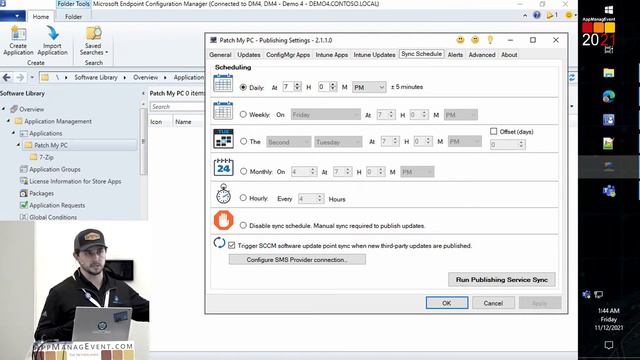Click the blue help question mark icon
This screenshot has width=640, height=360.
pos(537,15)
